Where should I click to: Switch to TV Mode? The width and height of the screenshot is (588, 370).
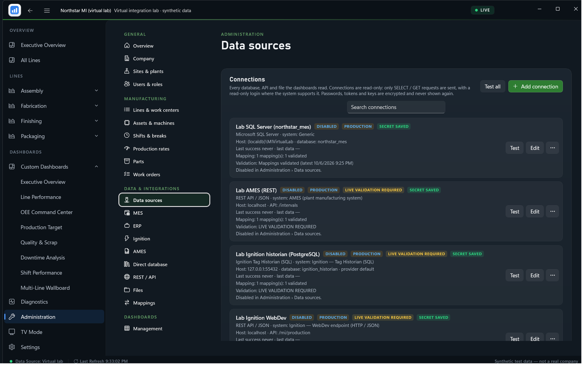pos(54,332)
